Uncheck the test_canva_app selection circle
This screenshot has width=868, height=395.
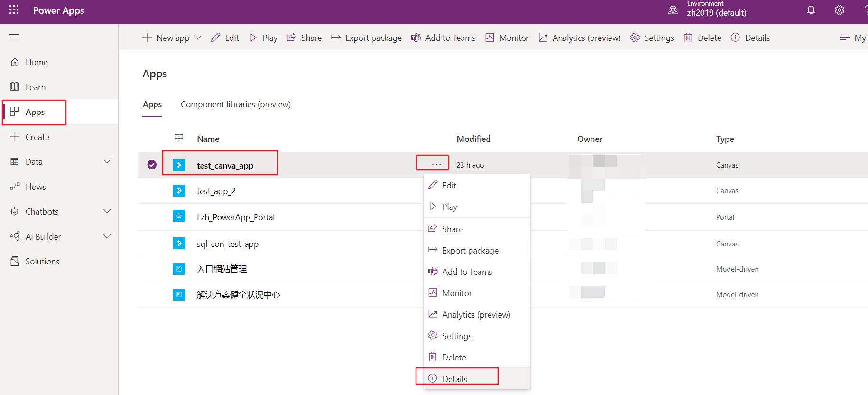[152, 165]
